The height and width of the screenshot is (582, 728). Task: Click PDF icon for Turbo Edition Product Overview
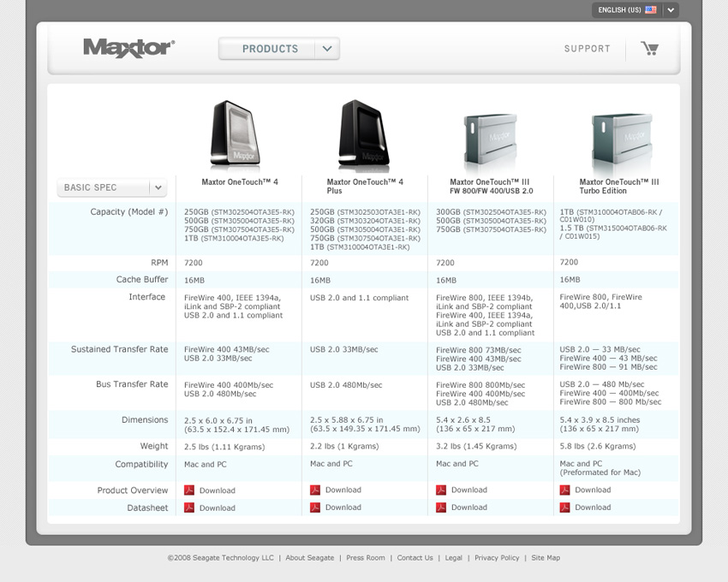click(564, 490)
